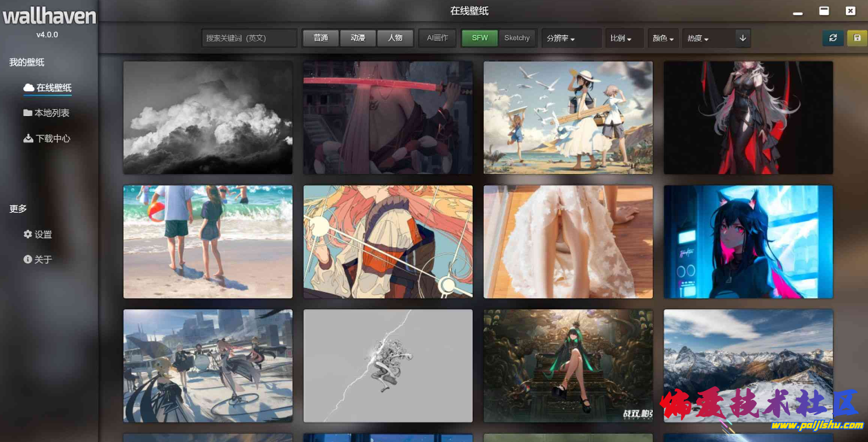Select the 本地列表 folder icon
868x442 pixels.
pyautogui.click(x=27, y=113)
